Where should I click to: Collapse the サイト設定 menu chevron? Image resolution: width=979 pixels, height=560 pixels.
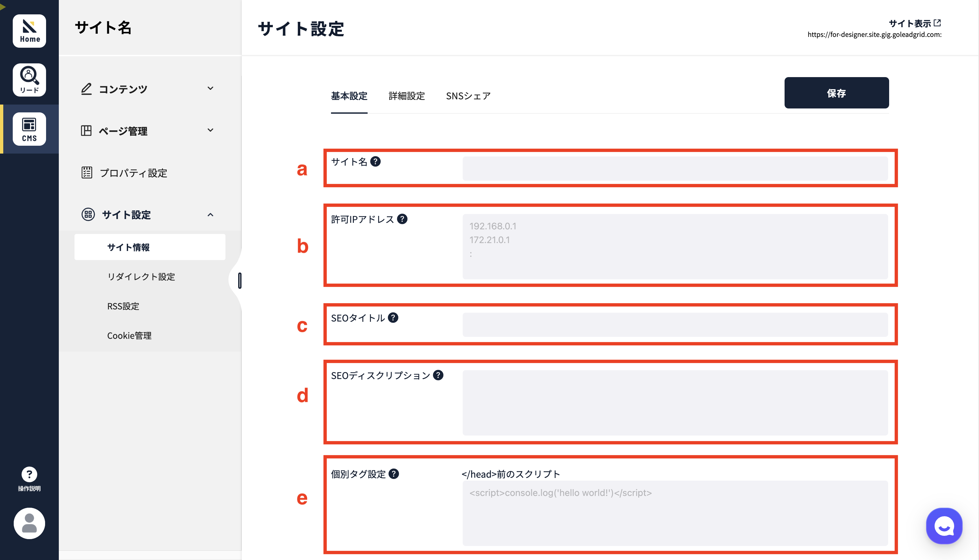coord(210,215)
